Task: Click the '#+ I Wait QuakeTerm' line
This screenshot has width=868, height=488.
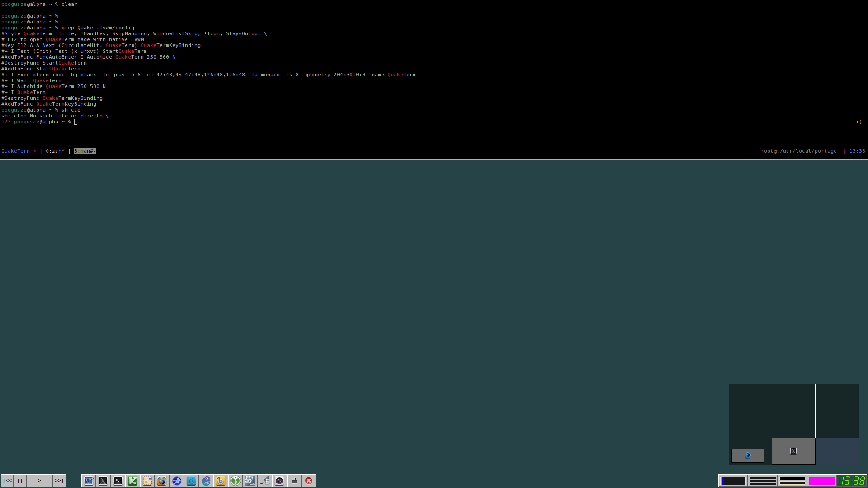Action: [x=31, y=80]
